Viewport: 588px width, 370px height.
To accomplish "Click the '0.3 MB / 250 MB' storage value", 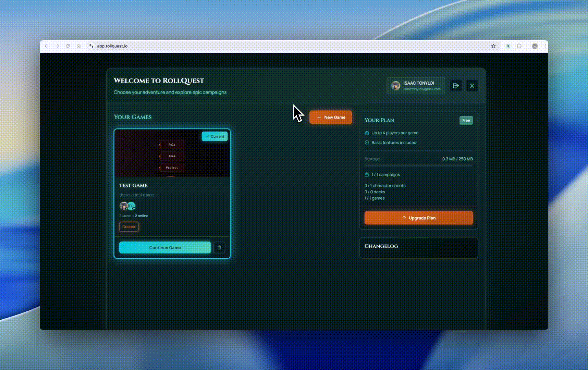I will click(457, 159).
